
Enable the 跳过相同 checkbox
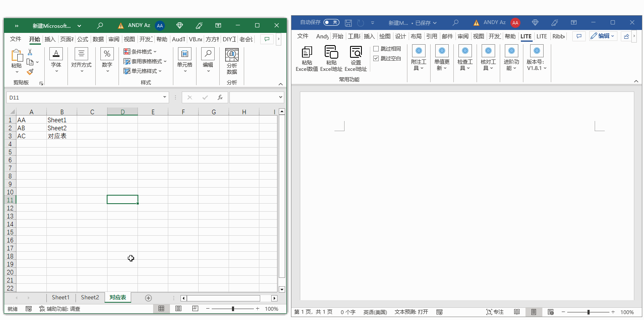point(376,49)
